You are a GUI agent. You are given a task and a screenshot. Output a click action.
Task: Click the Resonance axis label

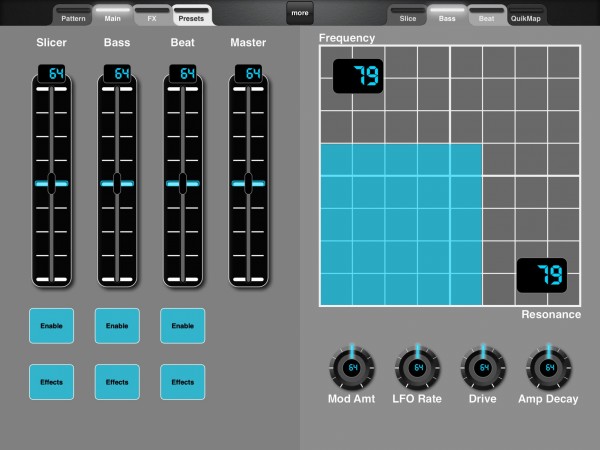click(551, 315)
